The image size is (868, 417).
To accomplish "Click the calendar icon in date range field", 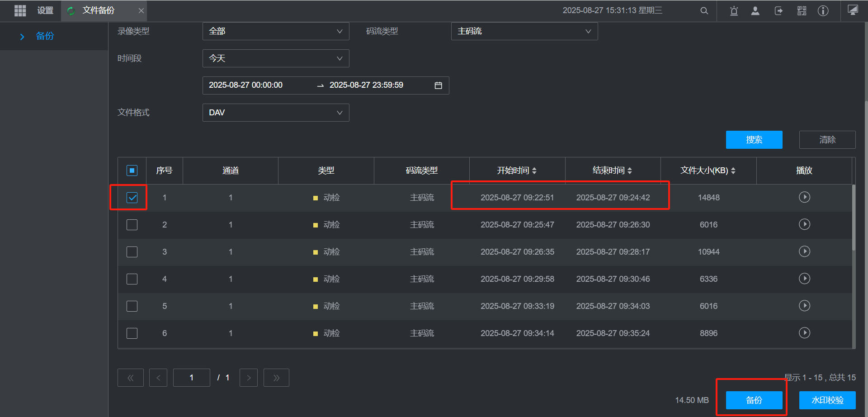I will (438, 85).
